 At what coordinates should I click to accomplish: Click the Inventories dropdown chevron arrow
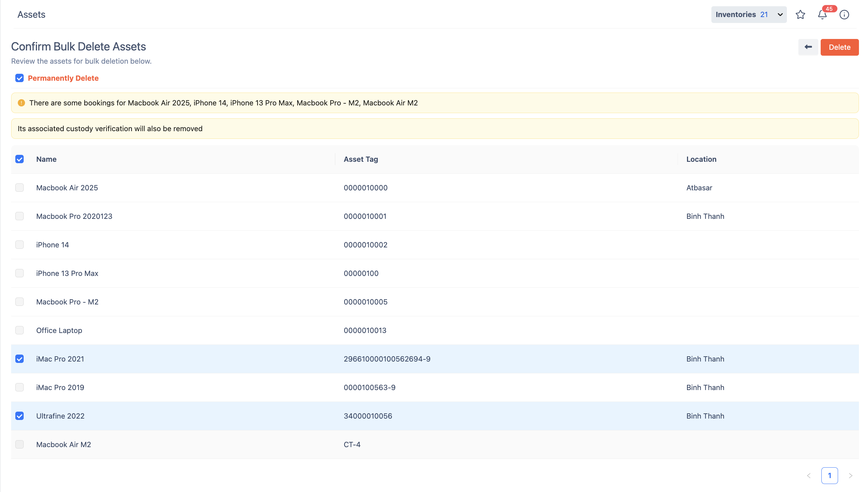click(x=780, y=15)
